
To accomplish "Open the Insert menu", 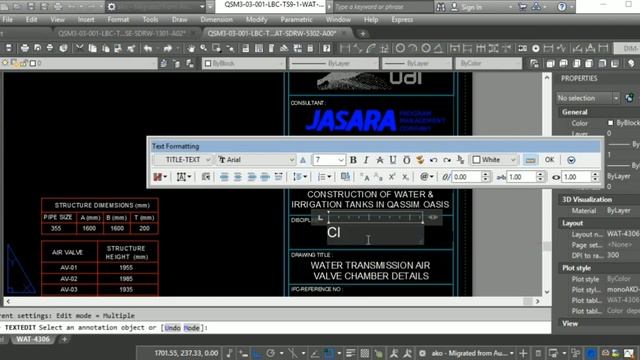I will coord(86,20).
